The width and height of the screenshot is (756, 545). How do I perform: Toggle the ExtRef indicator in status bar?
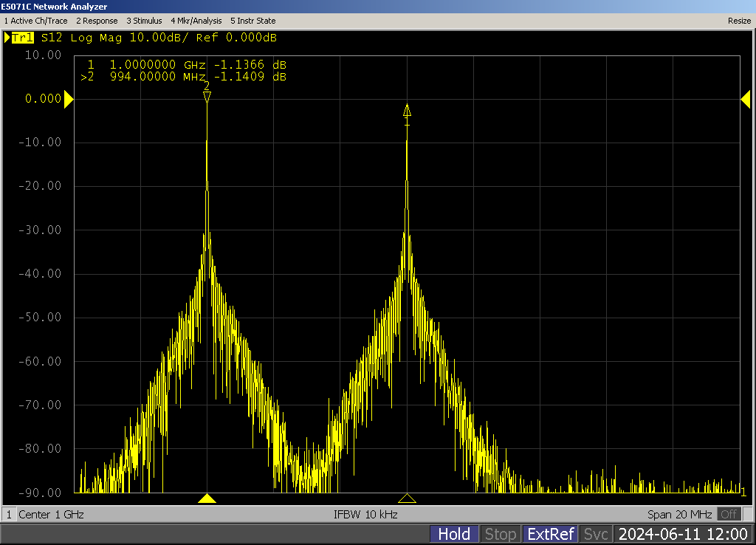550,534
